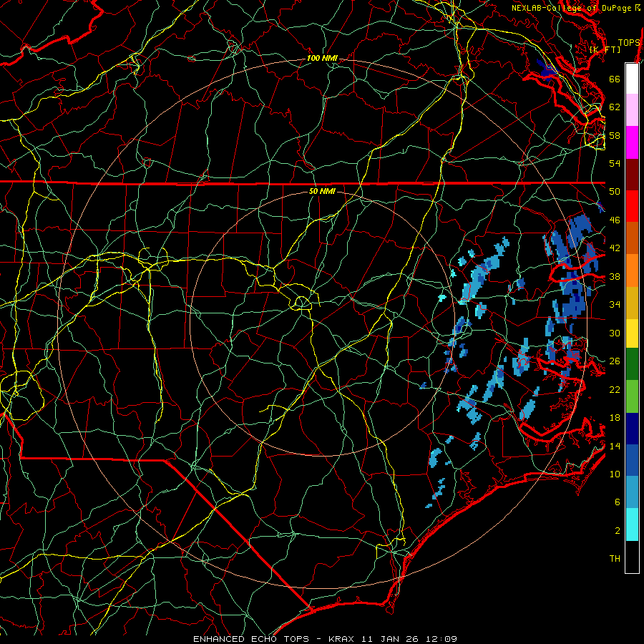Click the dark green 30 kft legend swatch
Screen dimensions: 644x644
tap(632, 364)
